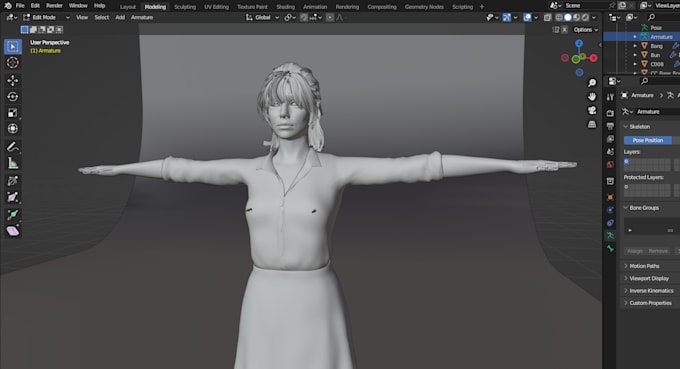Collapse the Skeleton panel

(625, 127)
